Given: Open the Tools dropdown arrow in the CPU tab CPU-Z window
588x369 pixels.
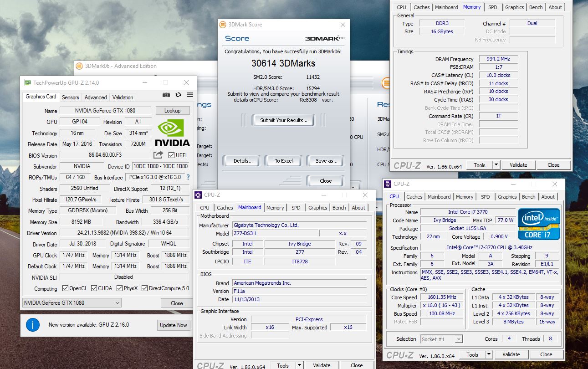Looking at the screenshot, I should tap(489, 354).
